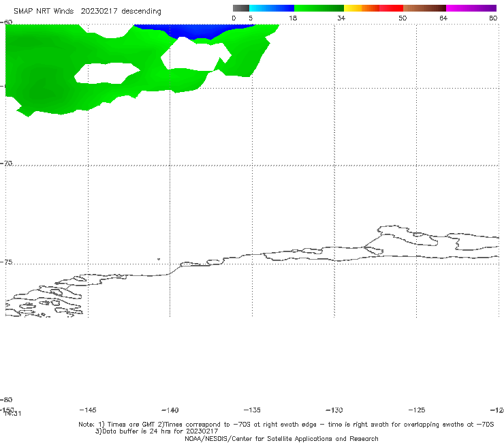
Task: Click the latitude label "-75"
Action: [6, 262]
